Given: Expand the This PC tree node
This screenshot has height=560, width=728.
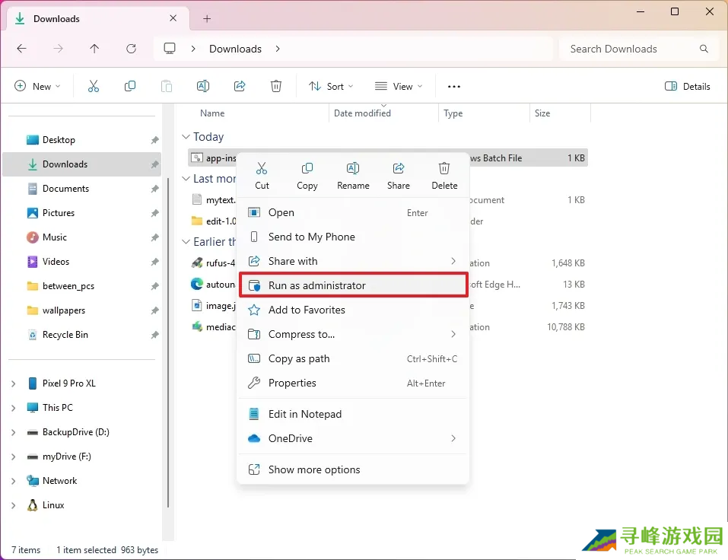Looking at the screenshot, I should pos(13,408).
